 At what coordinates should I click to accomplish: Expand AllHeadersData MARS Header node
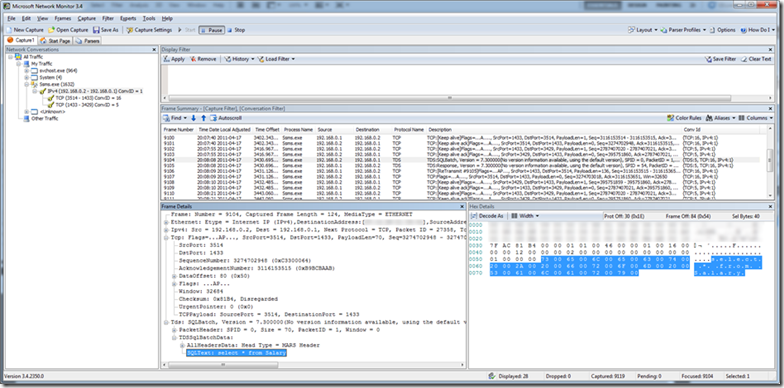tap(182, 346)
